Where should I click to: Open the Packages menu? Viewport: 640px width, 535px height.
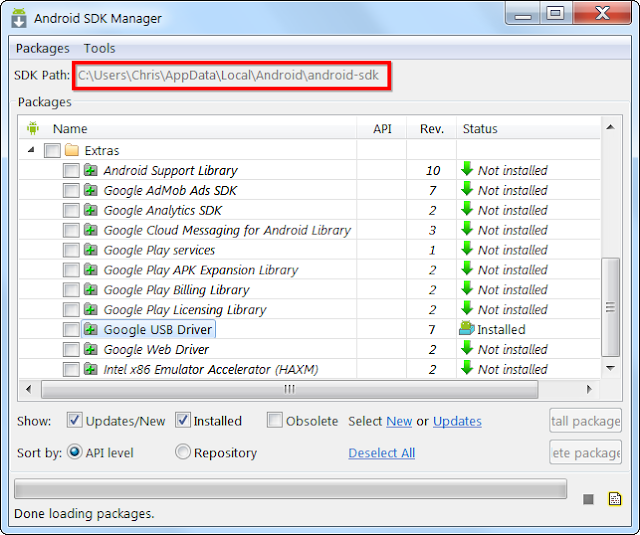(42, 48)
